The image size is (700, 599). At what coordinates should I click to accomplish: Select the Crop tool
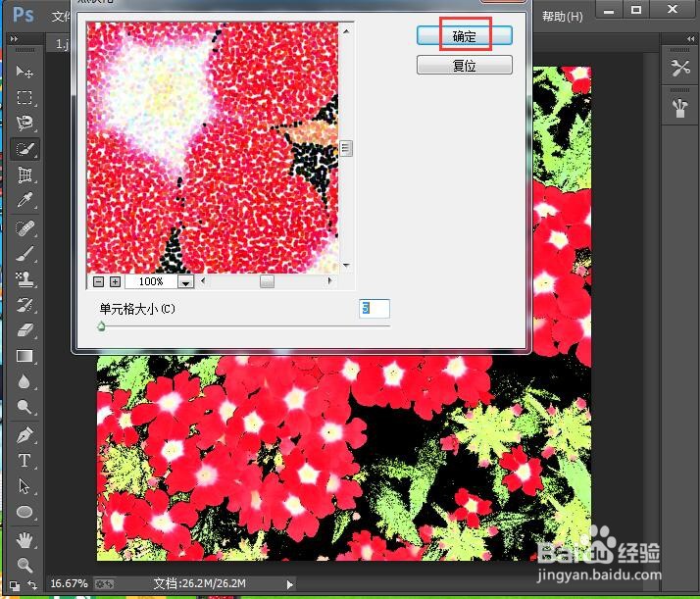25,175
